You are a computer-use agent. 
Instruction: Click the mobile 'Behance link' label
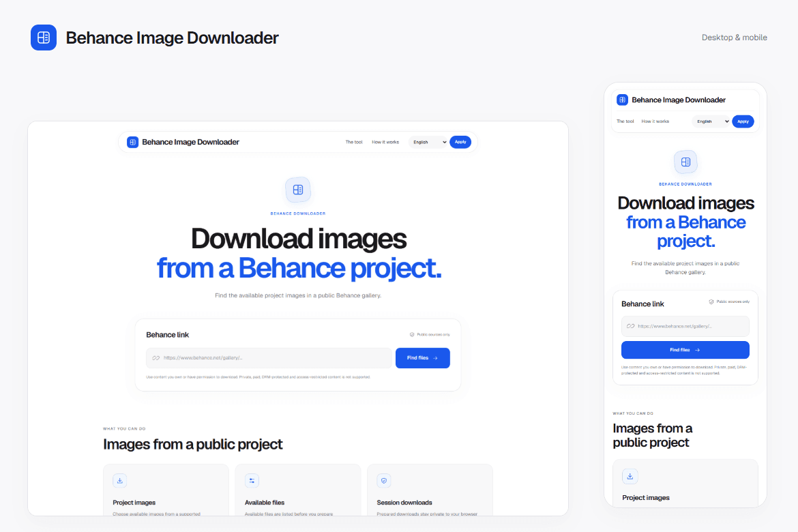tap(642, 304)
